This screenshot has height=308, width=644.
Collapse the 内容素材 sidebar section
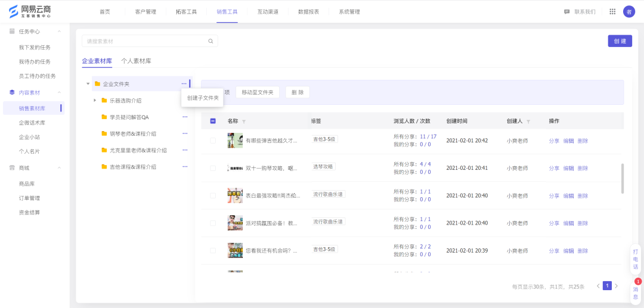(x=59, y=92)
